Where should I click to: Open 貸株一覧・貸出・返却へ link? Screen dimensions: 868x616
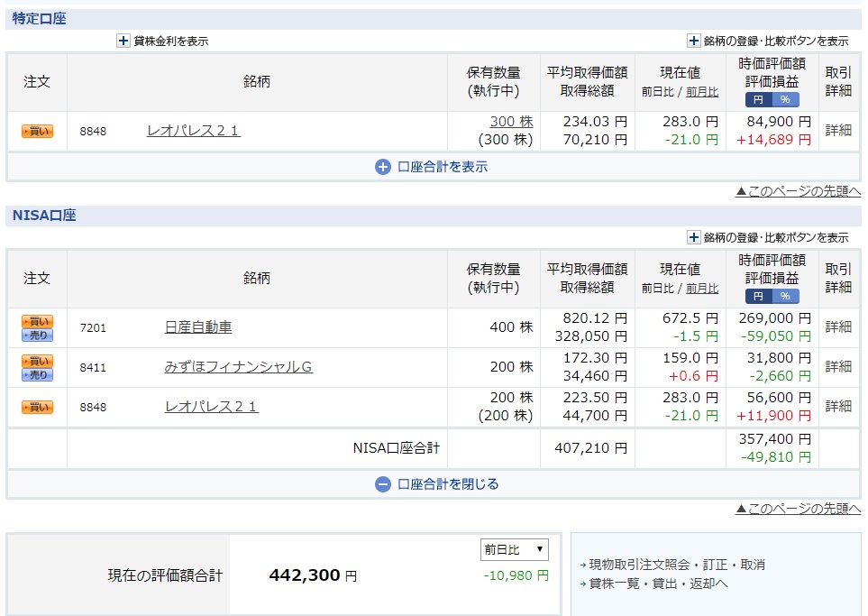tap(658, 584)
